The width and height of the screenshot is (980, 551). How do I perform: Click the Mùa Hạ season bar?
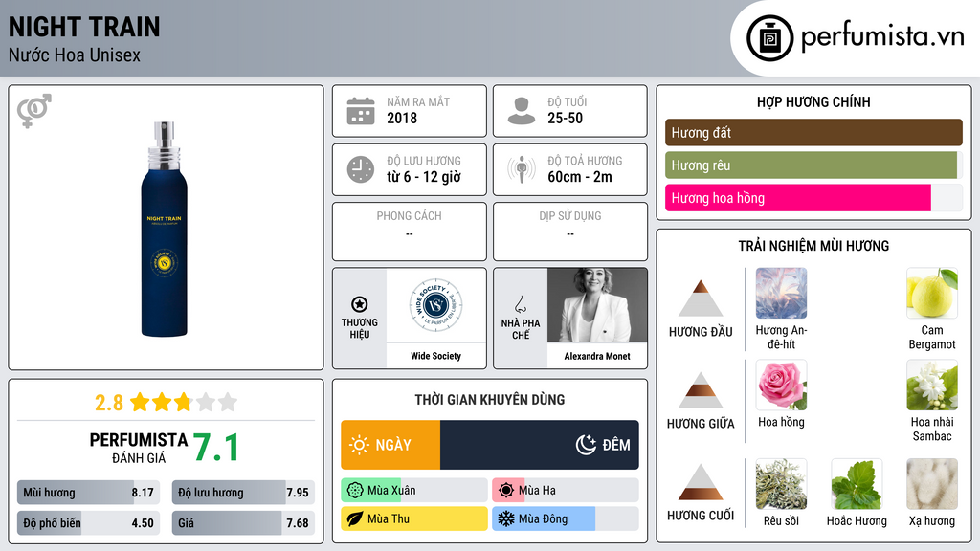(565, 491)
